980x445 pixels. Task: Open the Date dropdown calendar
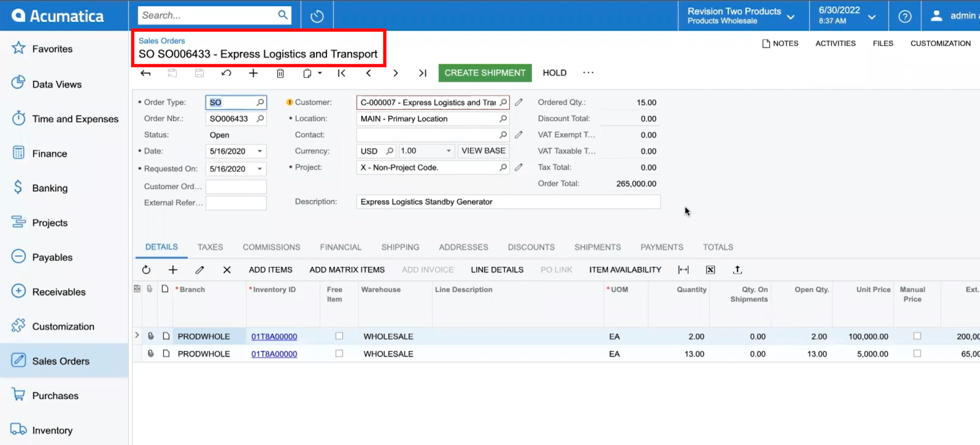tap(260, 151)
